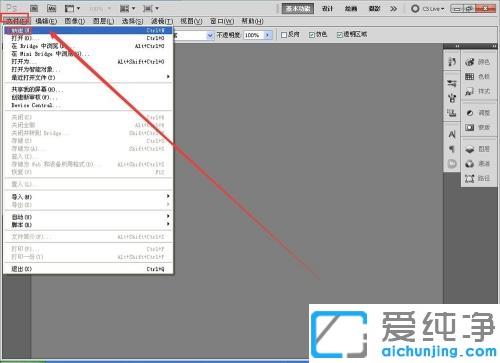The image size is (500, 363).
Task: Open the 颜色 color panel
Action: tap(478, 62)
